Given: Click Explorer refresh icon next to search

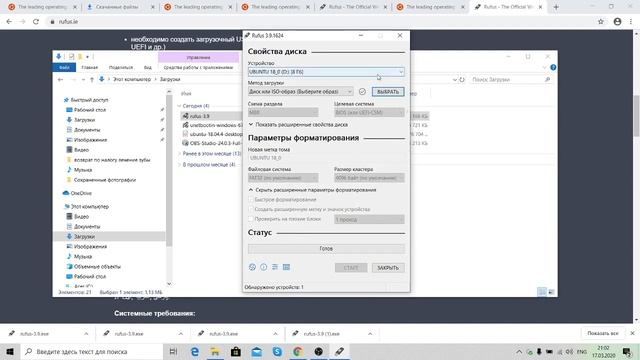Looking at the screenshot, I should tap(462, 80).
